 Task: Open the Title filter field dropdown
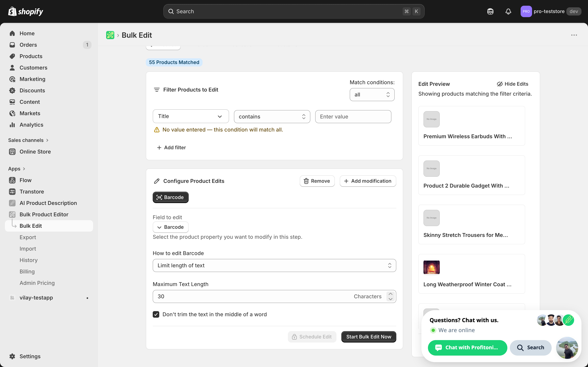pos(191,116)
